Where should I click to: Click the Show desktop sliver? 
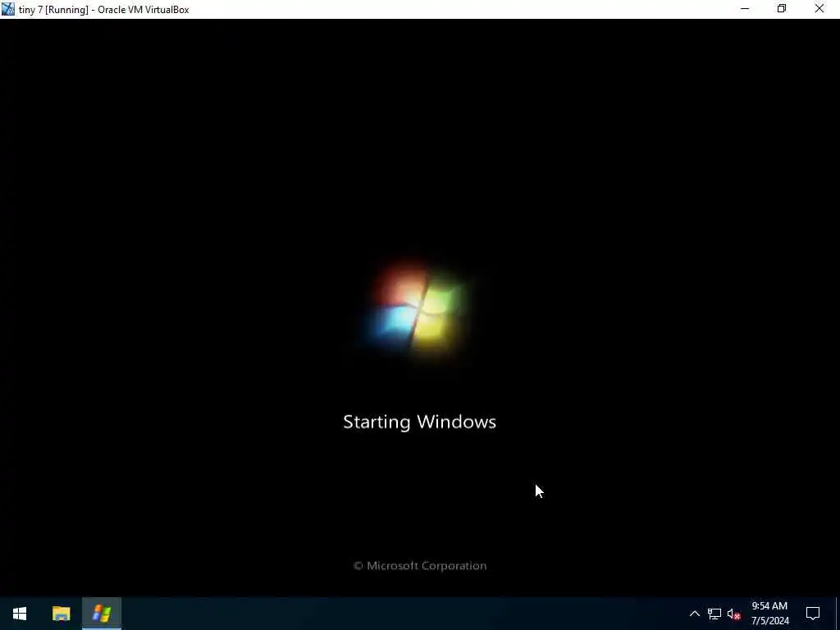pyautogui.click(x=838, y=614)
